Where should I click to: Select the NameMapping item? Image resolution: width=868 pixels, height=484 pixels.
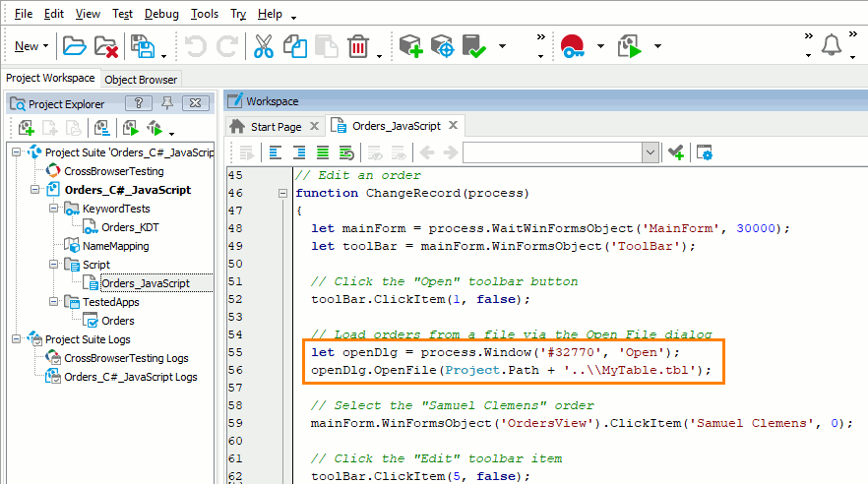[116, 246]
